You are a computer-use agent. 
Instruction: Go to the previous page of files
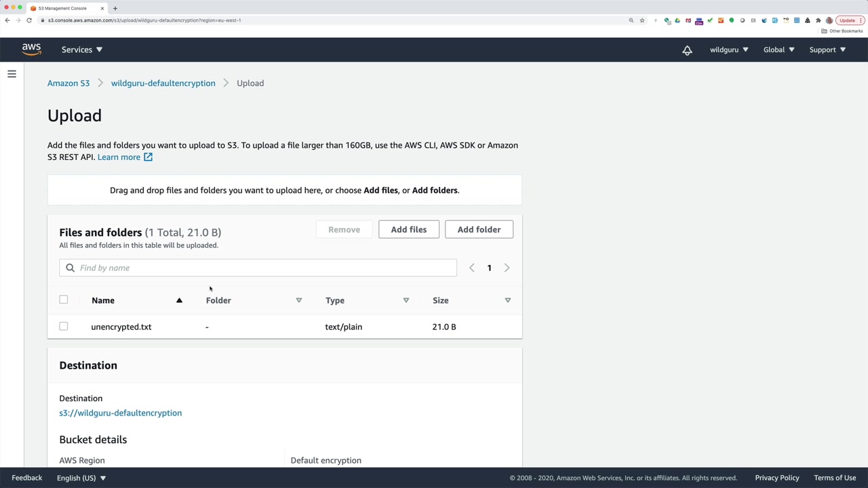(x=472, y=268)
